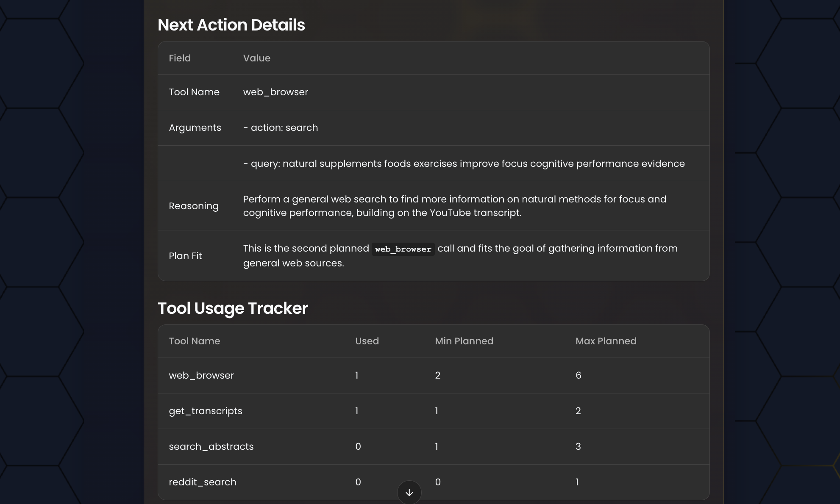This screenshot has width=840, height=504.
Task: Click the Max Planned value 1 for reddit_search
Action: [x=577, y=482]
